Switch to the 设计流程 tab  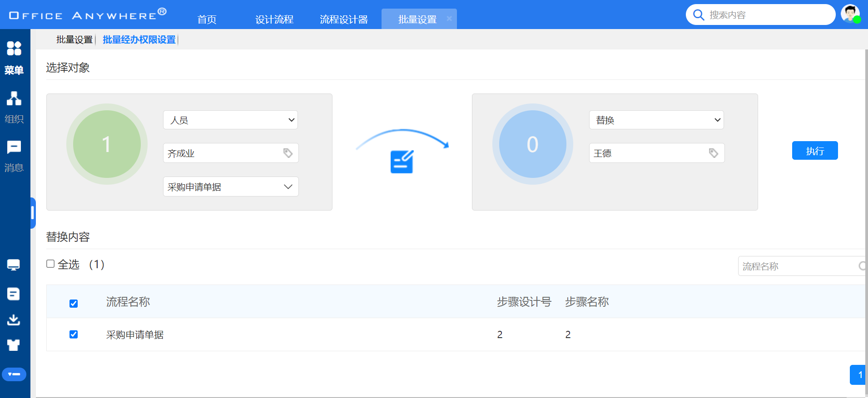274,19
